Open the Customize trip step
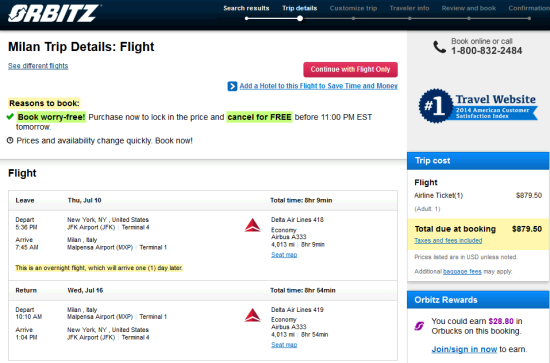This screenshot has height=363, width=550. click(x=353, y=8)
